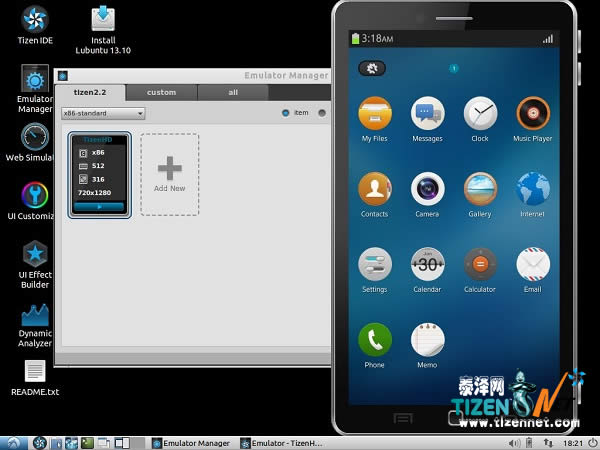Open Internet browser app in emulator
The image size is (600, 450).
click(533, 195)
